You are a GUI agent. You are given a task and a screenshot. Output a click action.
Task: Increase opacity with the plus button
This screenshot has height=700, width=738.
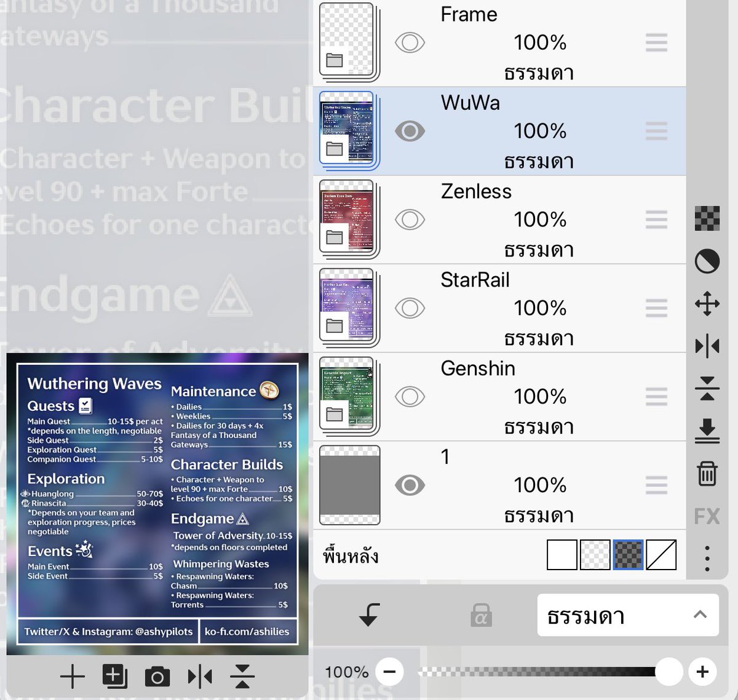[x=702, y=672]
